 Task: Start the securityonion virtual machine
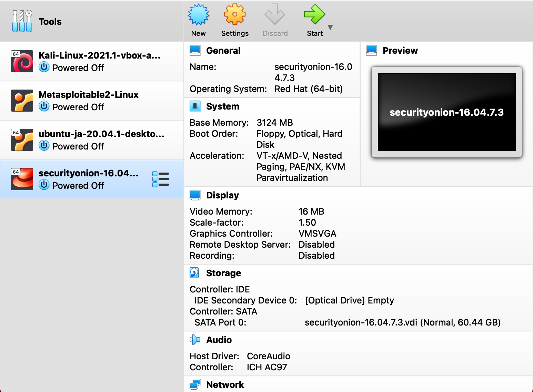(314, 16)
